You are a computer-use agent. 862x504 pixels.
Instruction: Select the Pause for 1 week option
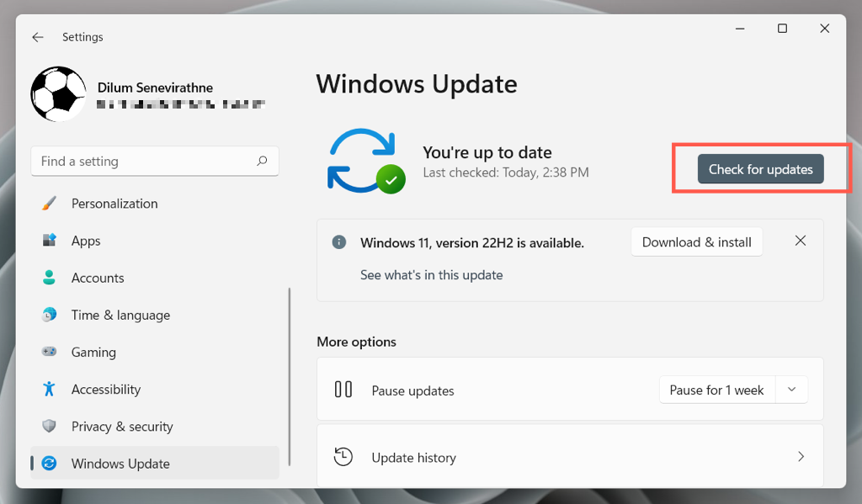(x=716, y=390)
